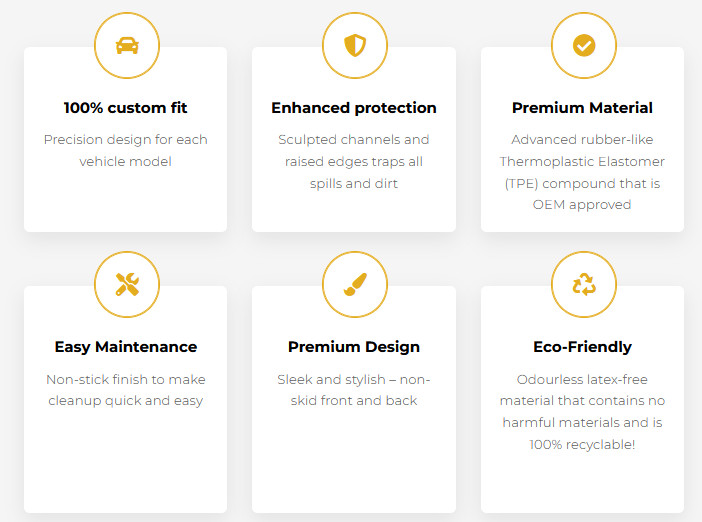The height and width of the screenshot is (522, 702).
Task: Click the "Odourless latex-free" text line
Action: click(582, 379)
